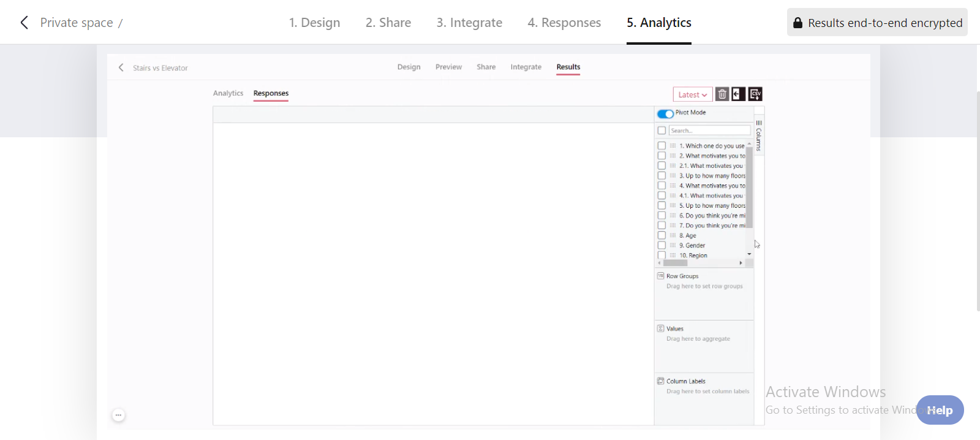
Task: Open inner Share menu item
Action: coord(486,67)
